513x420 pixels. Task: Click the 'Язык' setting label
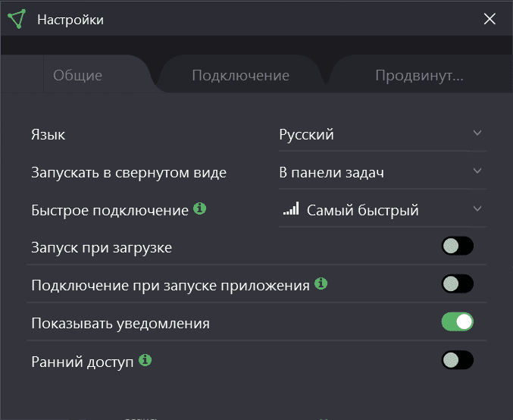48,135
